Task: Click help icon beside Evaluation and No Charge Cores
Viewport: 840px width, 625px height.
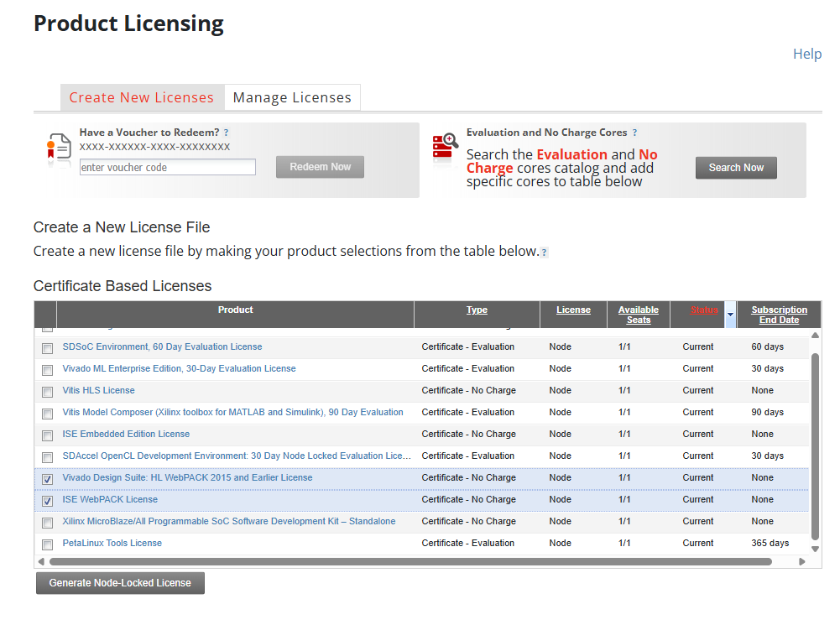Action: pyautogui.click(x=634, y=133)
